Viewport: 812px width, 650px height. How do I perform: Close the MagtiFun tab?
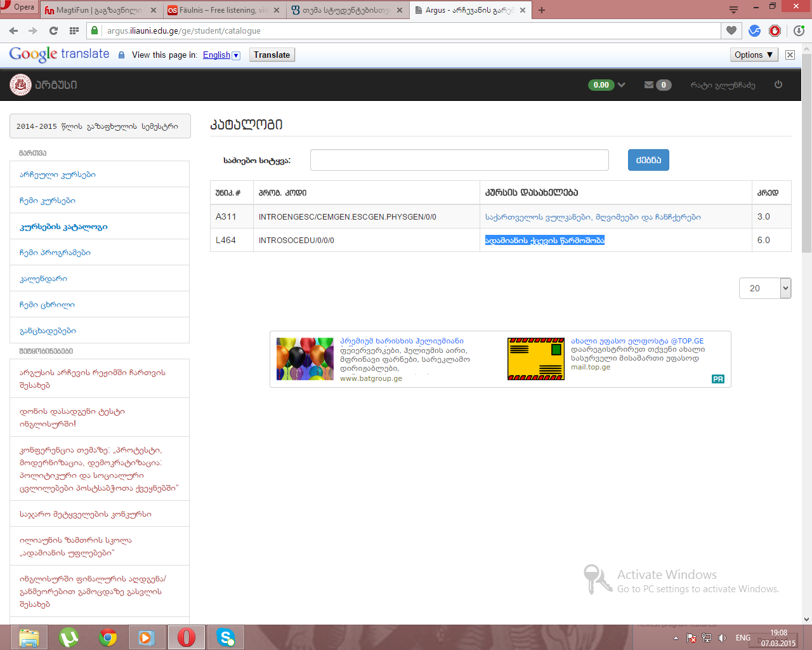[x=154, y=10]
